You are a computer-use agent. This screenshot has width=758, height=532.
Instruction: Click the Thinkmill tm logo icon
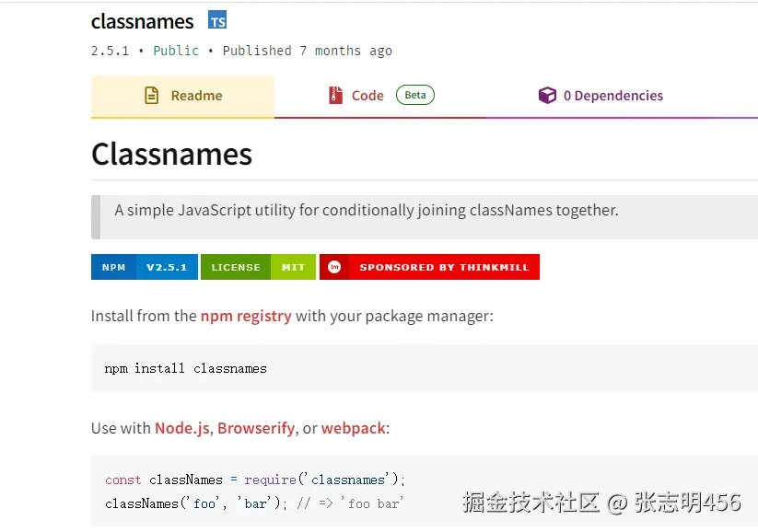[334, 267]
